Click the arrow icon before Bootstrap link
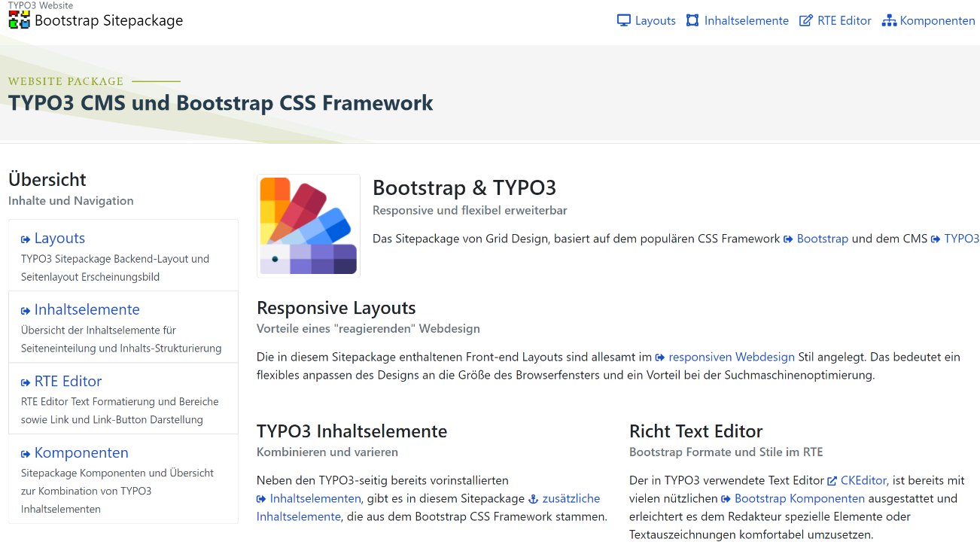This screenshot has height=551, width=980. tap(788, 239)
